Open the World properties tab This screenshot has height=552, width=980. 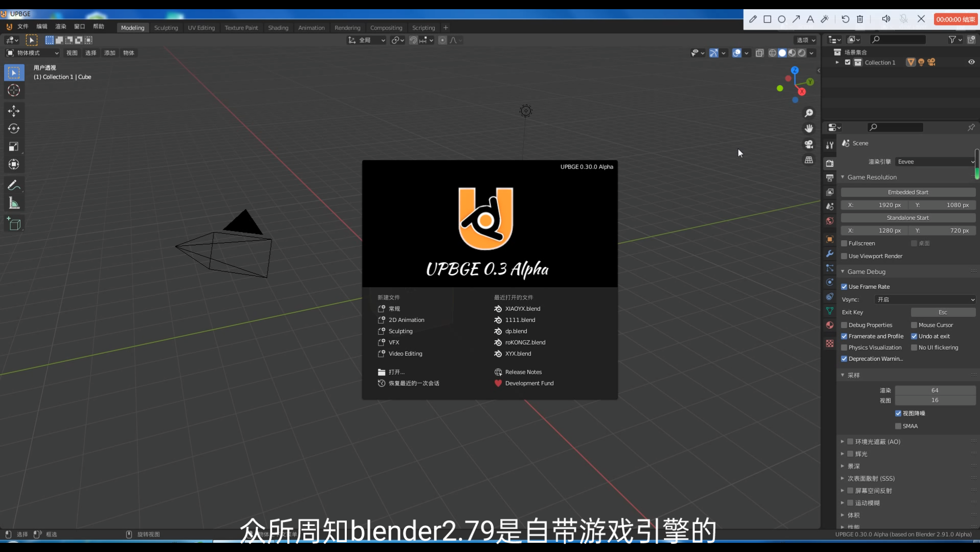(x=829, y=221)
